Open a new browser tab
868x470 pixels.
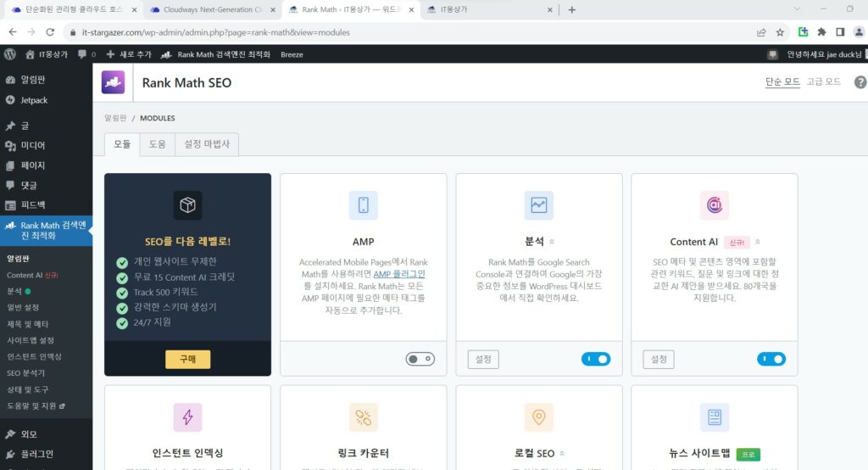(572, 9)
